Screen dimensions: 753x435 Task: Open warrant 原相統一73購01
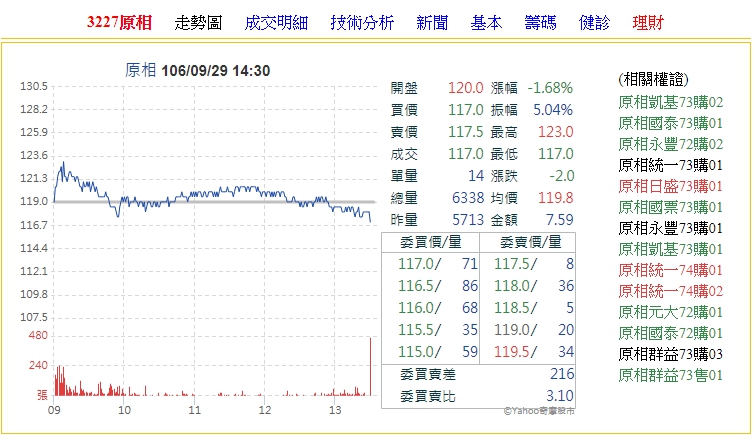(670, 165)
